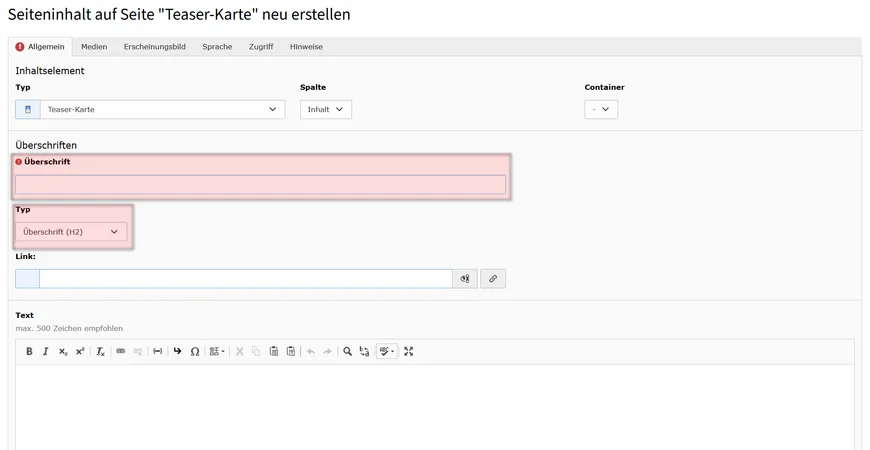The height and width of the screenshot is (450, 870).
Task: Open the Typ dropdown showing Teaser-Karte
Action: click(x=163, y=109)
